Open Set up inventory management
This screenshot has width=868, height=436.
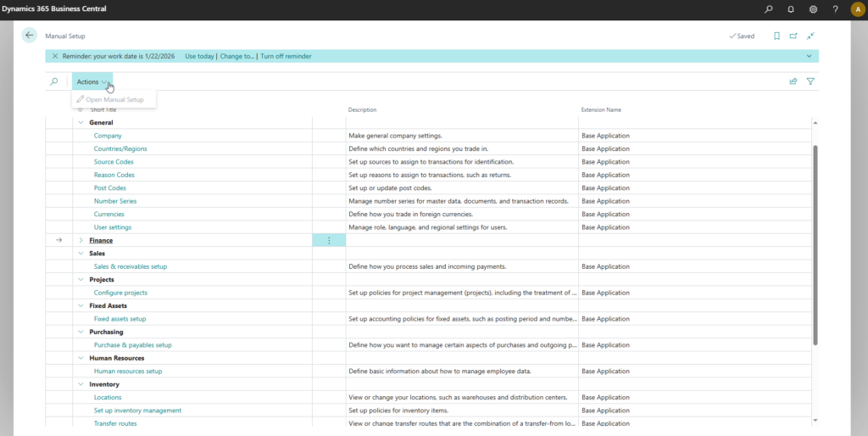[x=138, y=411]
